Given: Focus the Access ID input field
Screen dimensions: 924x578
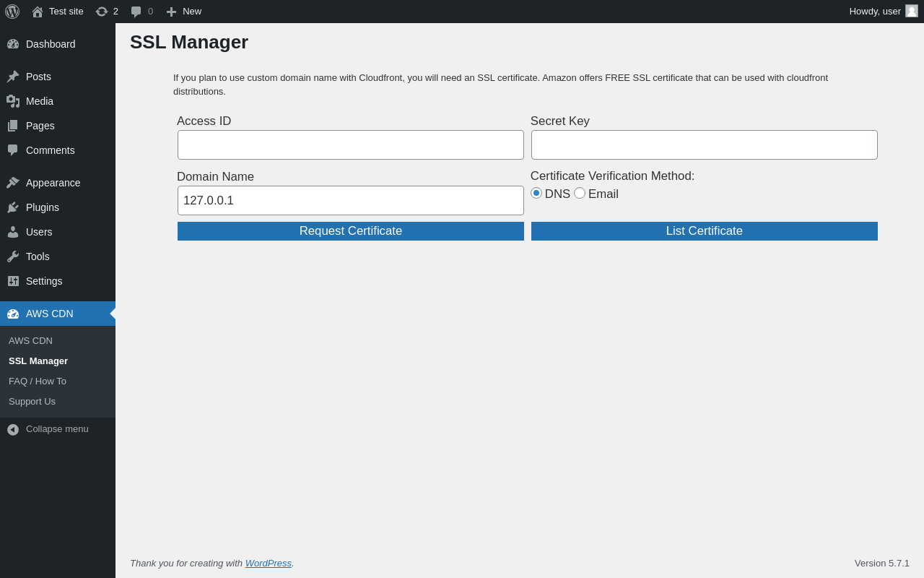Looking at the screenshot, I should click(x=351, y=145).
